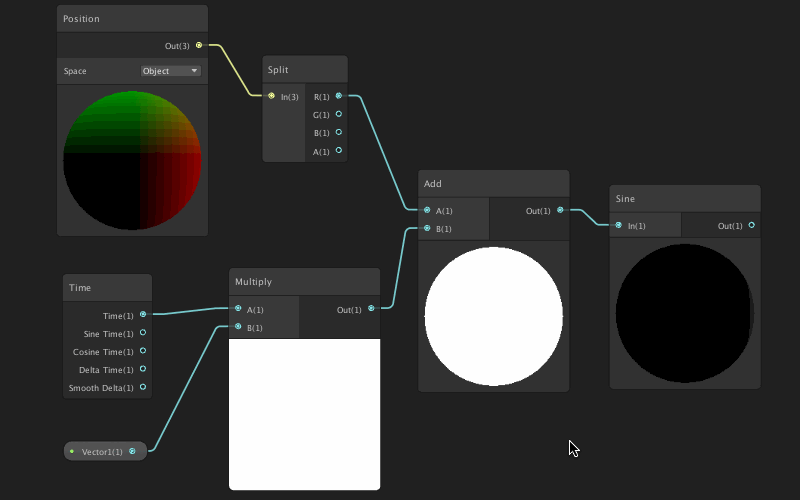Click the Position node color sphere preview
Screen dimensions: 800x500
click(x=132, y=160)
